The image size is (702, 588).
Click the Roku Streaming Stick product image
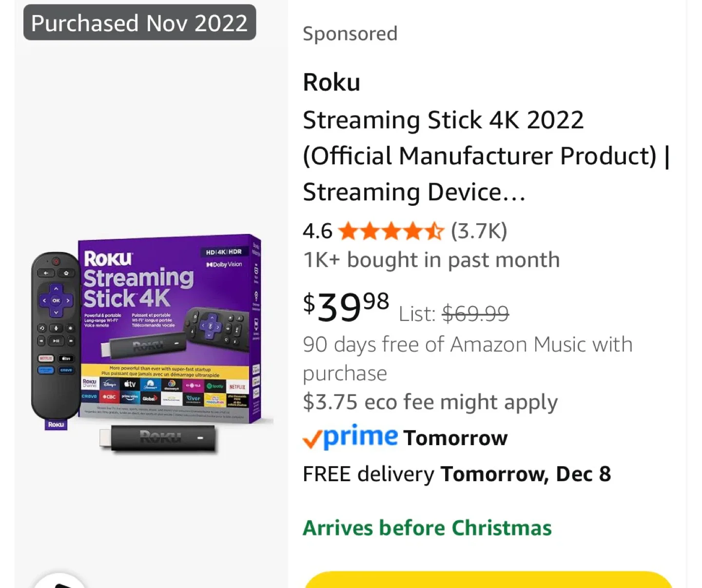(146, 341)
